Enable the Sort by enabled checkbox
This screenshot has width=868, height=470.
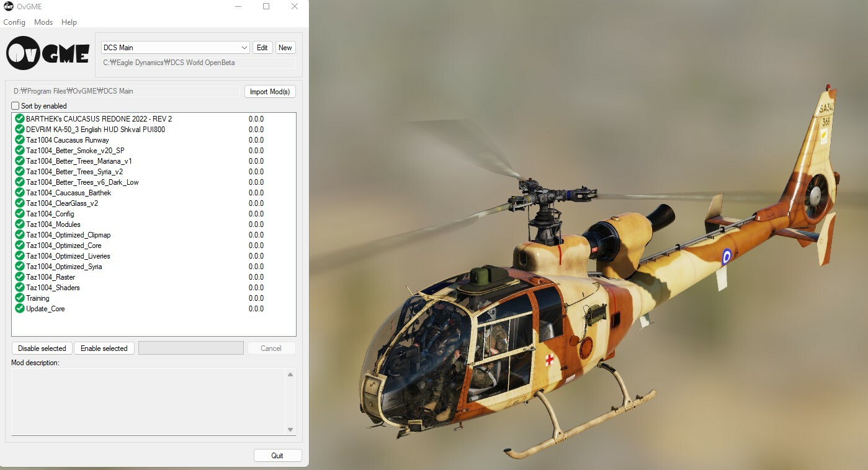point(15,105)
